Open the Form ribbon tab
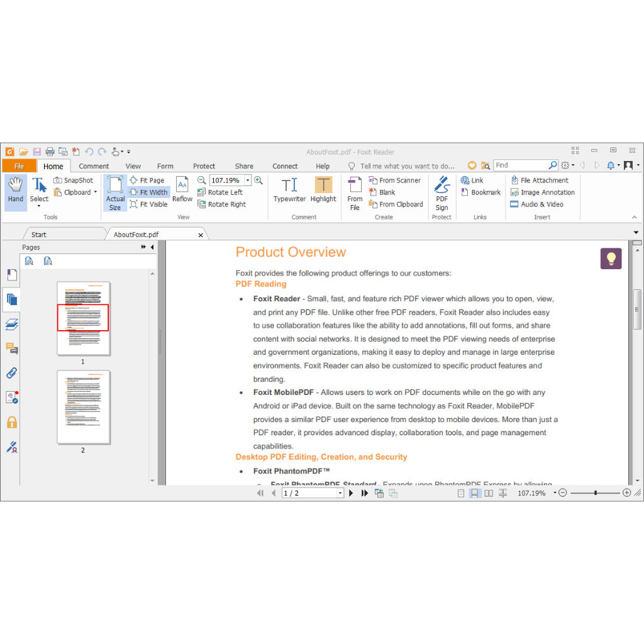 click(165, 166)
